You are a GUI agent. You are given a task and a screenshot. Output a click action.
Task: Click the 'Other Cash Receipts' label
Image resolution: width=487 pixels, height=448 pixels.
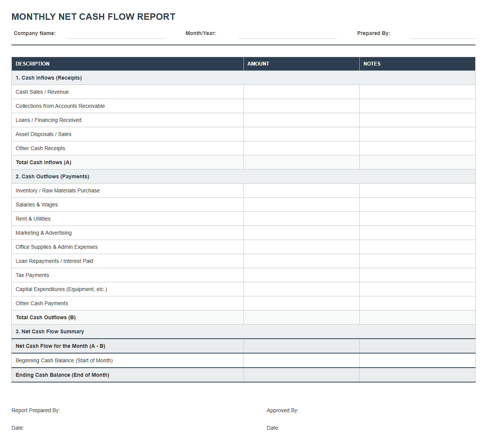click(40, 148)
